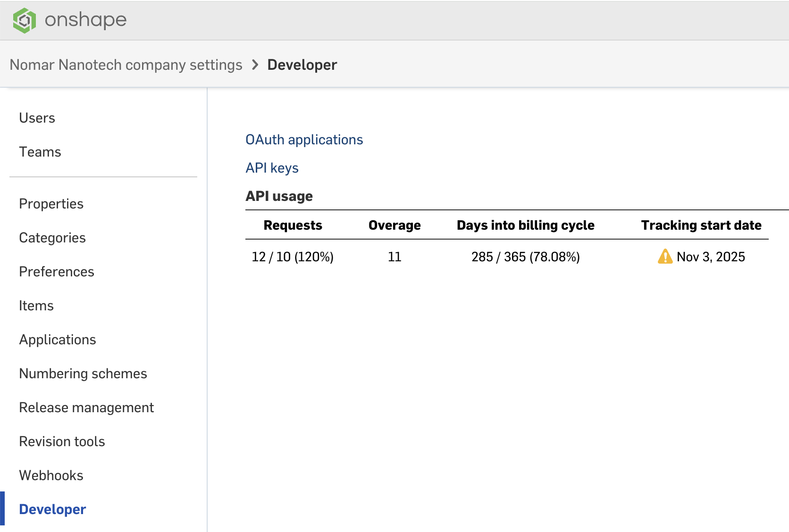Select Revision tools in the sidebar
The width and height of the screenshot is (789, 532).
click(x=62, y=441)
